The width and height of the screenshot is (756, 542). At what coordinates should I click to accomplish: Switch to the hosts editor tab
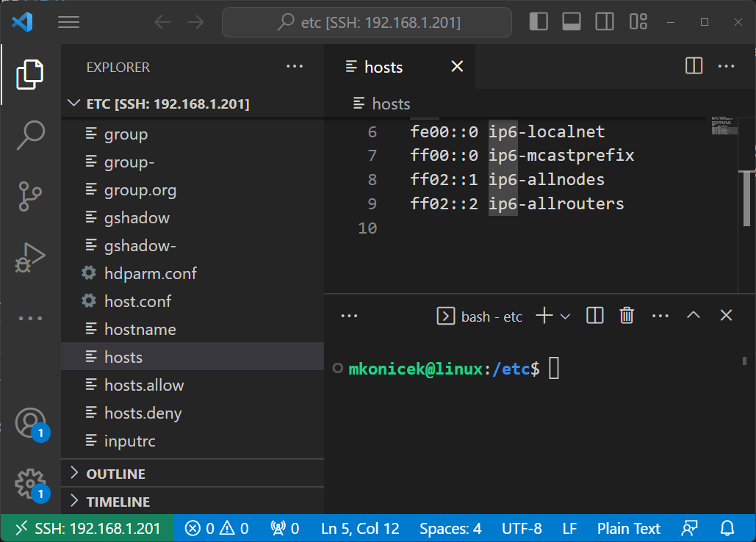[384, 66]
